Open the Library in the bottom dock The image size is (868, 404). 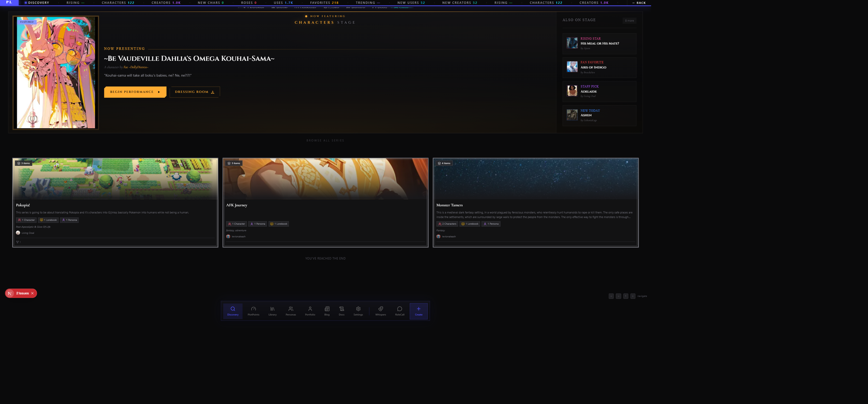click(x=272, y=311)
